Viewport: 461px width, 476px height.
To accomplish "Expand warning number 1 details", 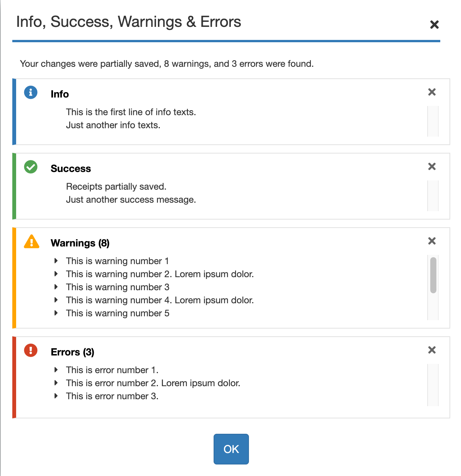I will coord(56,261).
